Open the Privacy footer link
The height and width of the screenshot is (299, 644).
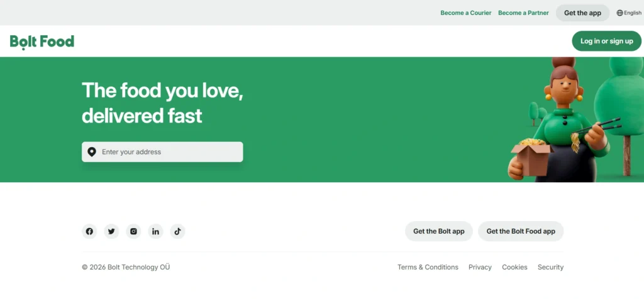coord(480,267)
